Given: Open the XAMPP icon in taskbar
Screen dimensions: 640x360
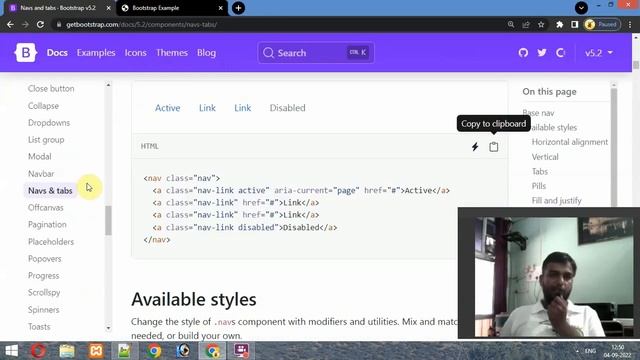Looking at the screenshot, I should tap(96, 351).
